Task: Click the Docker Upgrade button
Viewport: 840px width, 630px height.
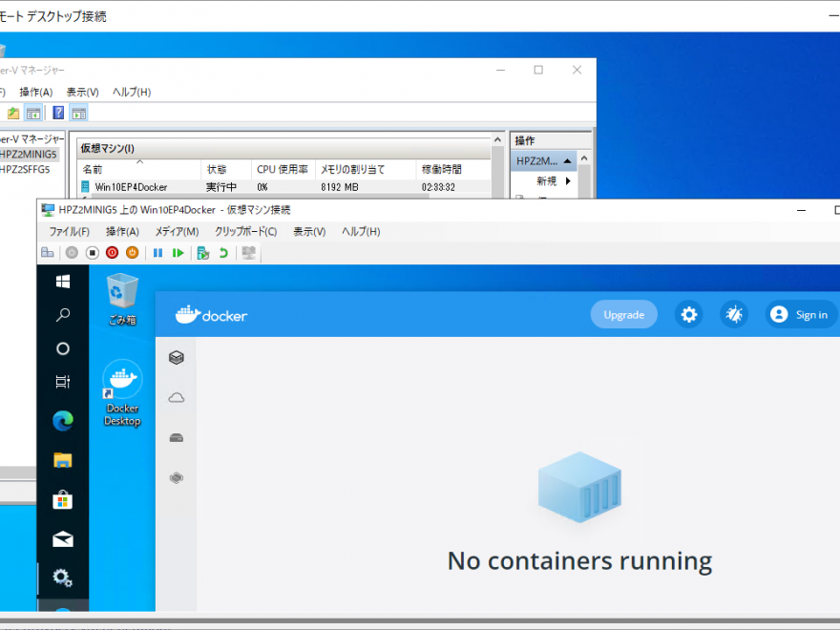Action: (623, 314)
